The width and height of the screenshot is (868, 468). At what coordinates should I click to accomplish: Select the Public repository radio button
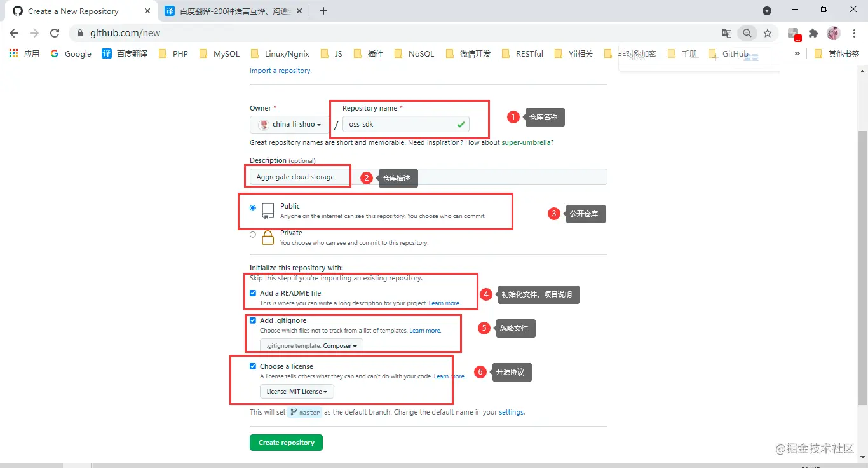point(253,208)
